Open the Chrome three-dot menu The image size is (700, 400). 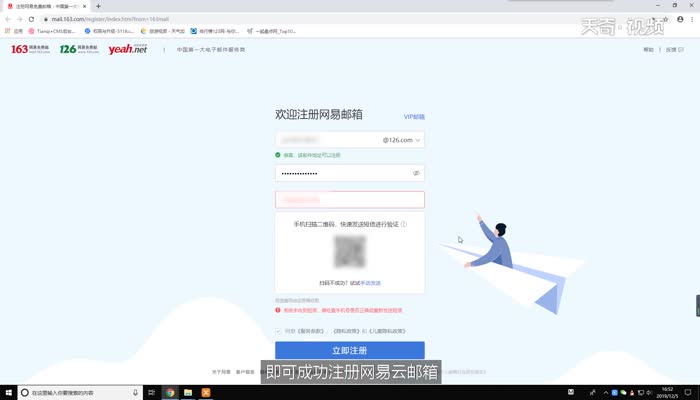point(693,19)
